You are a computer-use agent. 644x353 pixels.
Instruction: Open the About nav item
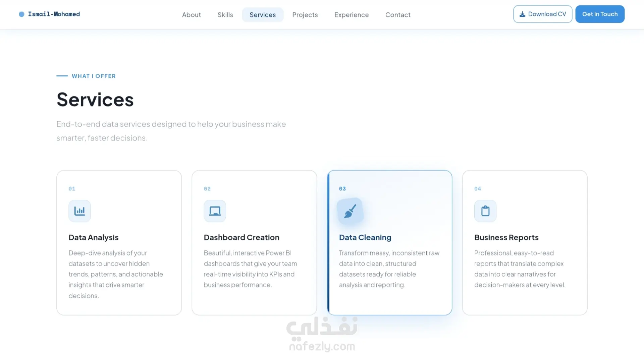(x=191, y=15)
